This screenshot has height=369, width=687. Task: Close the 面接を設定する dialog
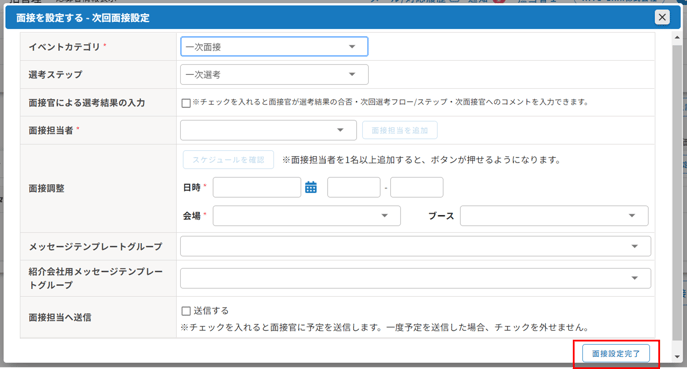click(662, 18)
